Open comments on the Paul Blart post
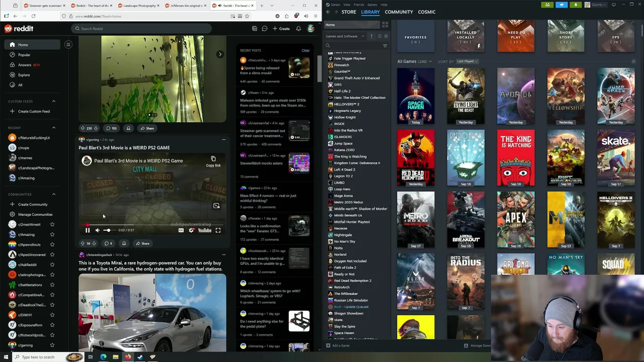Viewport: 644px width, 362px height. [108, 243]
